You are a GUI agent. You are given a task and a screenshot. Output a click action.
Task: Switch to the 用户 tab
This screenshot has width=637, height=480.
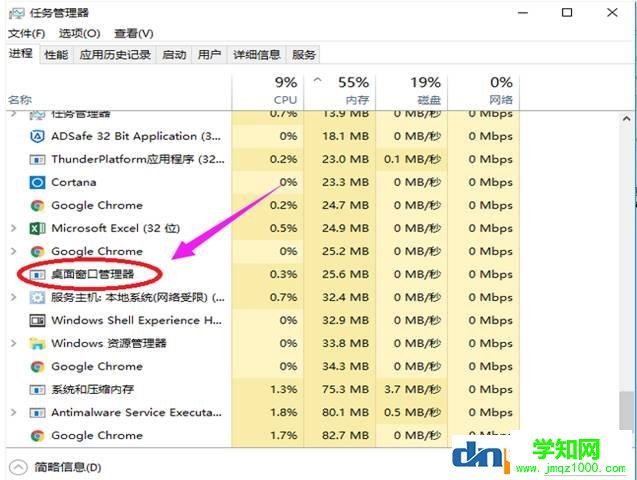tap(210, 54)
